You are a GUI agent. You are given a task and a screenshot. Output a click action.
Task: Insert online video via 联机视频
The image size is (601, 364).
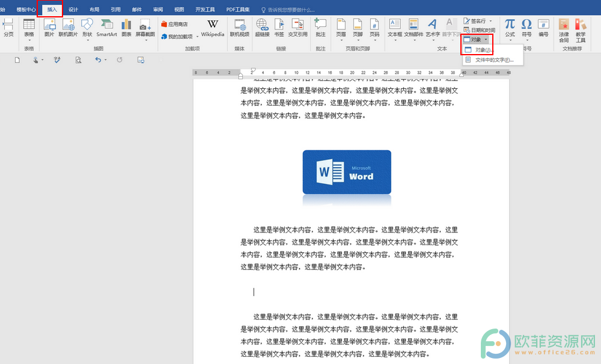tap(240, 28)
